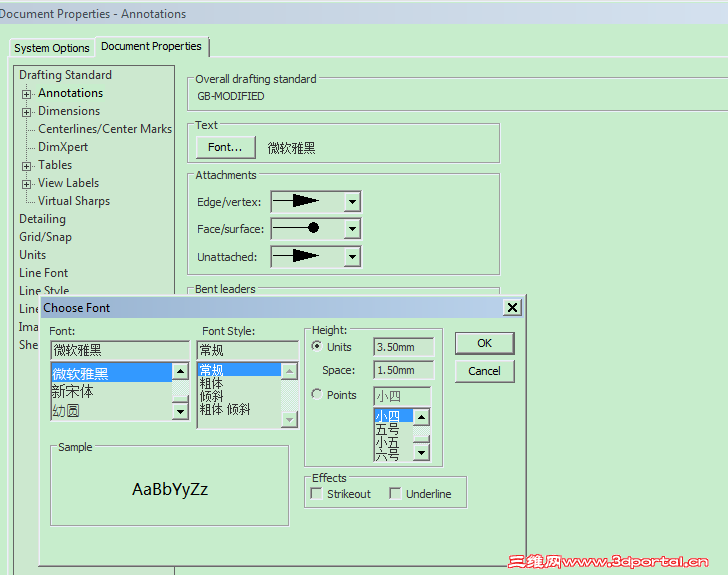Image resolution: width=728 pixels, height=575 pixels.
Task: Click the Font... button
Action: [226, 147]
